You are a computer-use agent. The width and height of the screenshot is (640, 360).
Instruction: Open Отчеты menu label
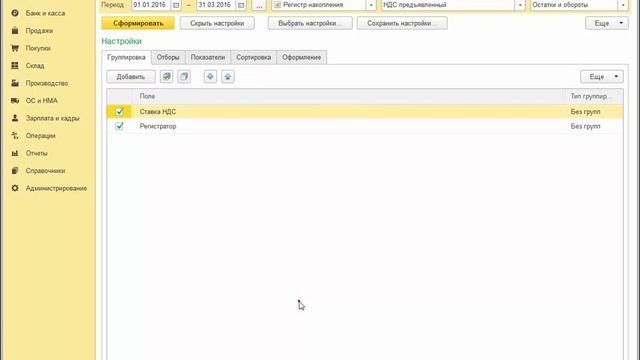(36, 153)
